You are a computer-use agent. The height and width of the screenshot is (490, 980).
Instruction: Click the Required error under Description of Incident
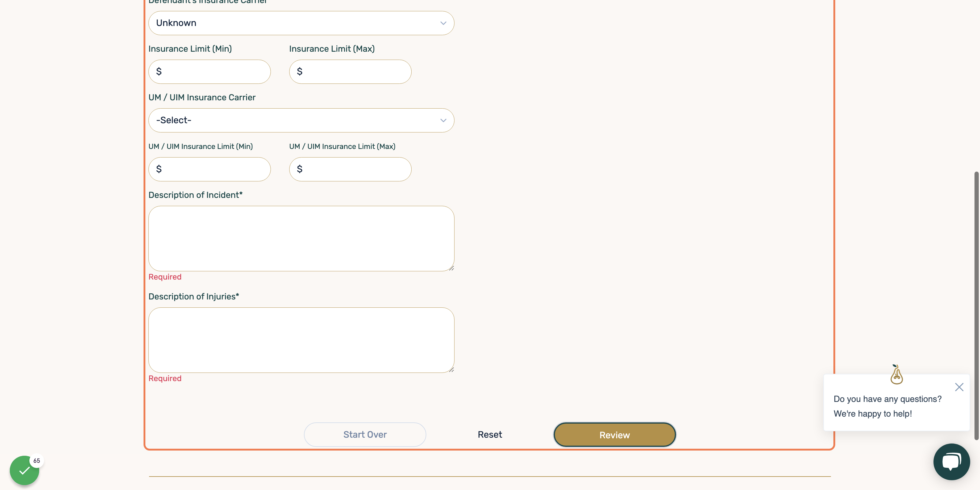pyautogui.click(x=165, y=277)
